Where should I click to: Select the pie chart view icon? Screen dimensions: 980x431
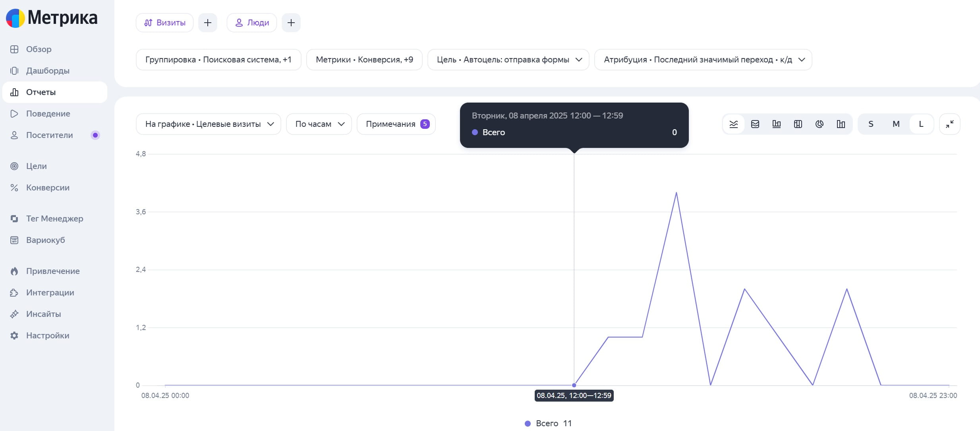coord(820,124)
